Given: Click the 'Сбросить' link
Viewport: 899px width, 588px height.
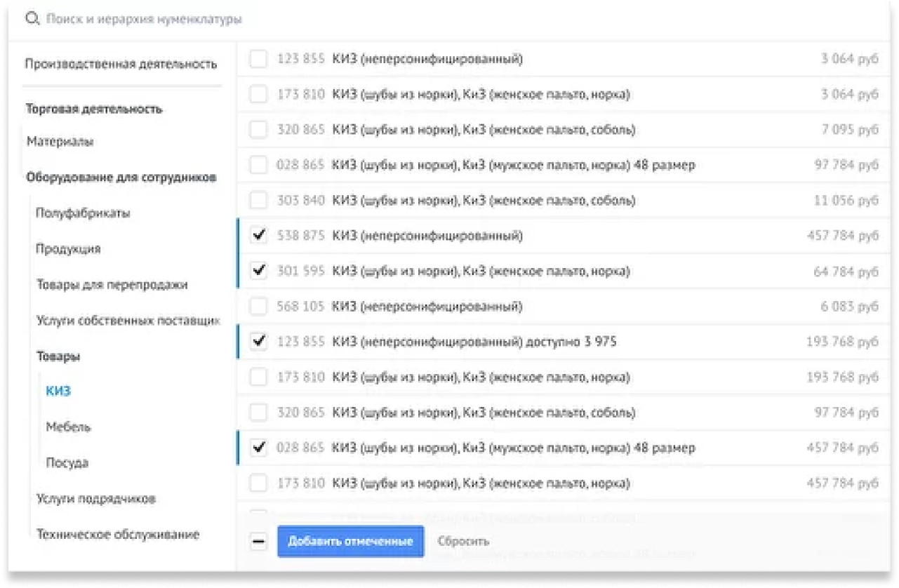Looking at the screenshot, I should [464, 541].
